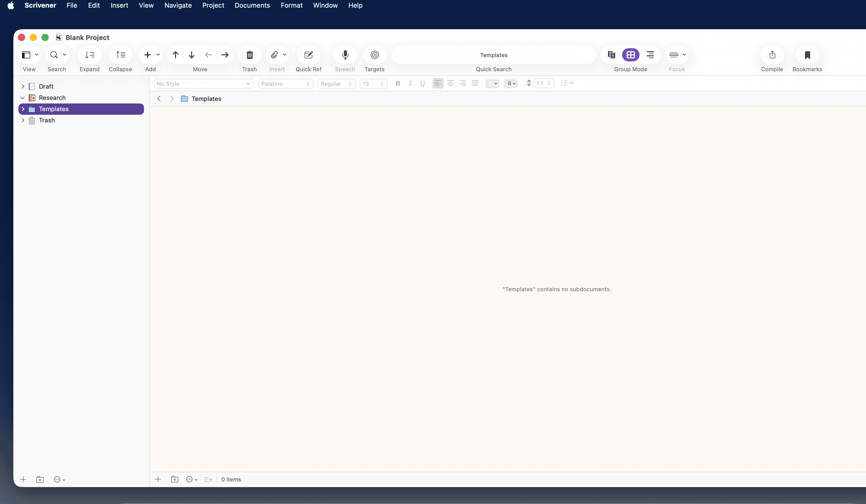Toggle bold formatting
The height and width of the screenshot is (504, 866).
[x=398, y=83]
